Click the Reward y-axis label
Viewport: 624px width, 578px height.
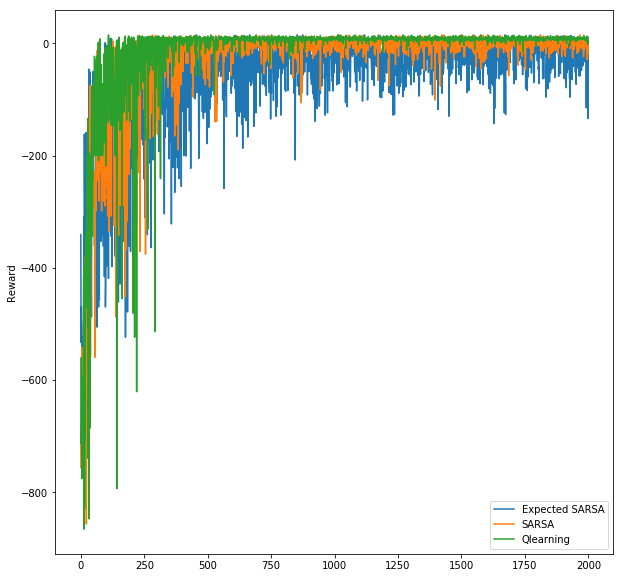point(12,284)
